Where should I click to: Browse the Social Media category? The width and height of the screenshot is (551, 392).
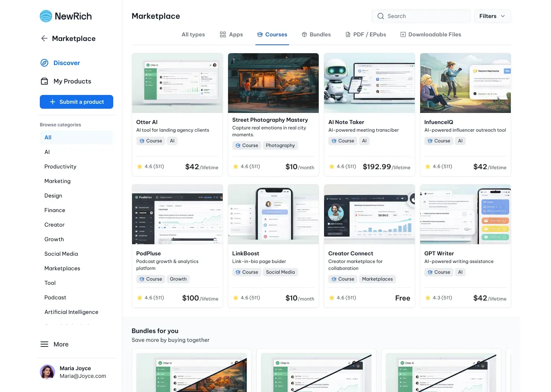61,254
